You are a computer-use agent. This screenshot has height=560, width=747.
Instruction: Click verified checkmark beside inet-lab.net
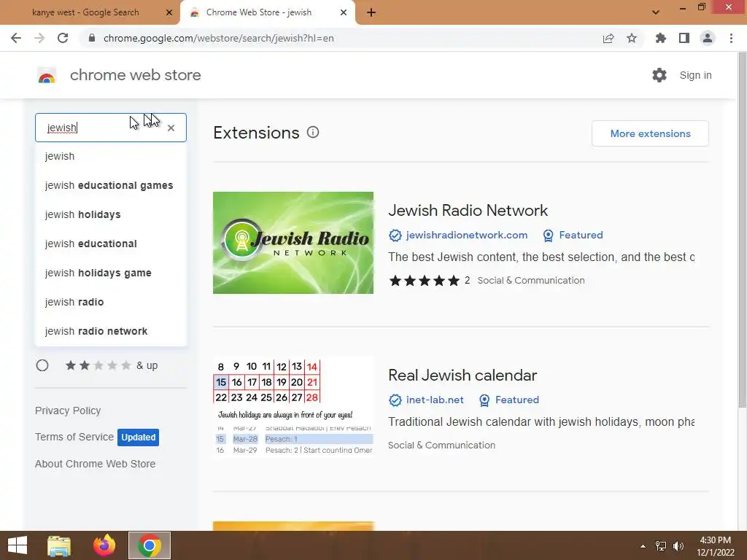click(x=395, y=400)
